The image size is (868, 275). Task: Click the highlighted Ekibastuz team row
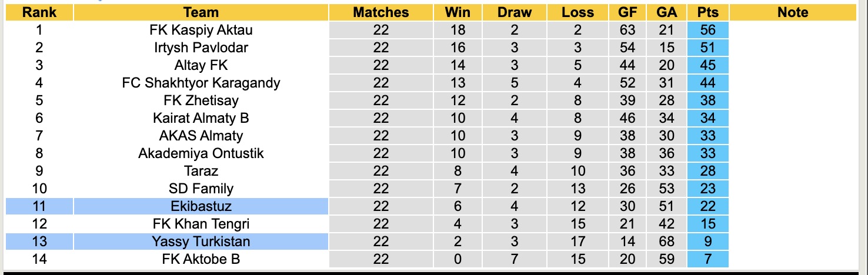click(x=201, y=206)
